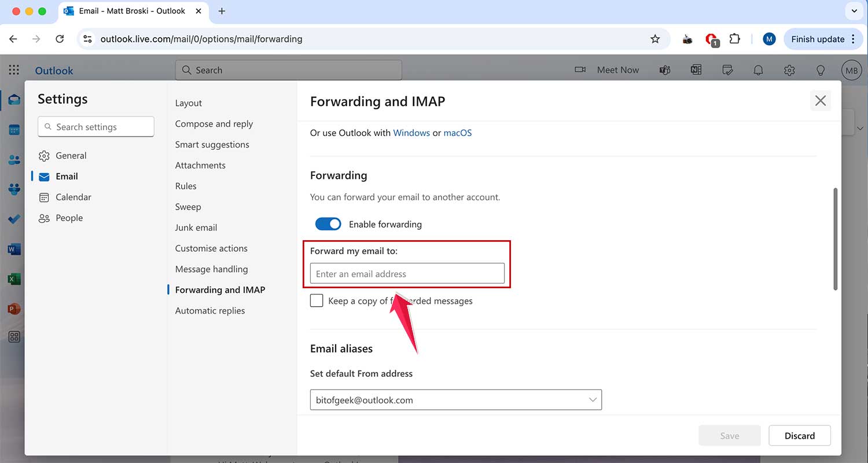
Task: Switch to the Rules settings section
Action: (185, 186)
